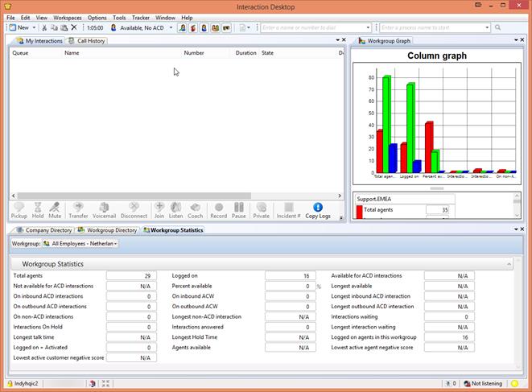Toggle Pause on the recording
The width and height of the screenshot is (532, 392).
pos(239,210)
